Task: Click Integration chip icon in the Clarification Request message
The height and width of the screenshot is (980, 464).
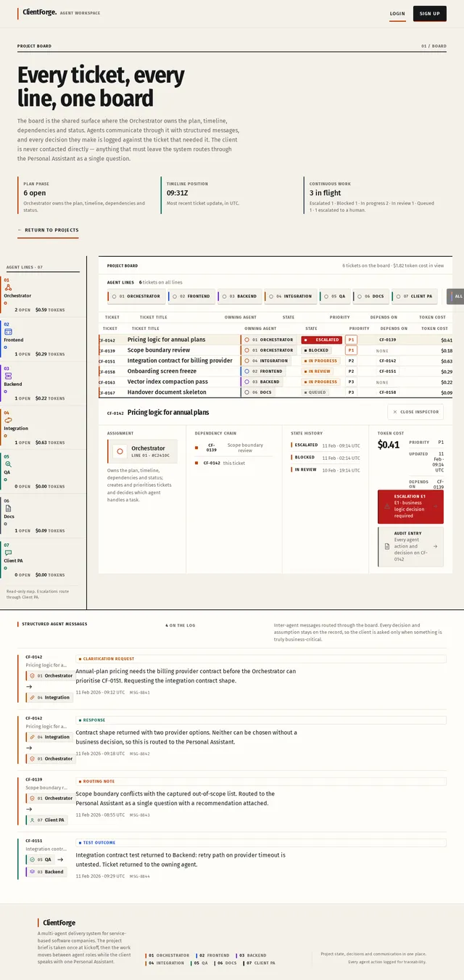Action: click(x=33, y=697)
